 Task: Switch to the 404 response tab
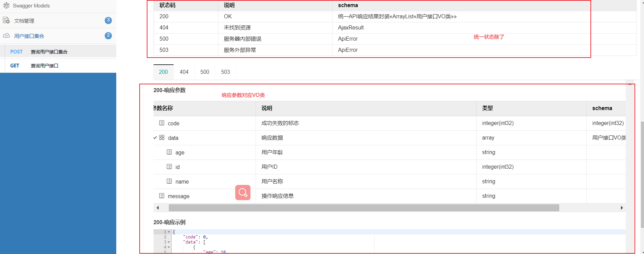click(x=184, y=72)
